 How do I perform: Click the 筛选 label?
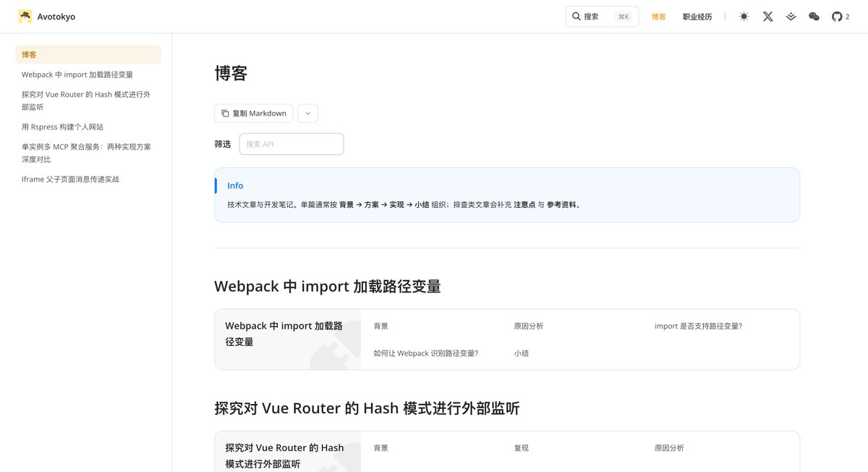pyautogui.click(x=223, y=144)
